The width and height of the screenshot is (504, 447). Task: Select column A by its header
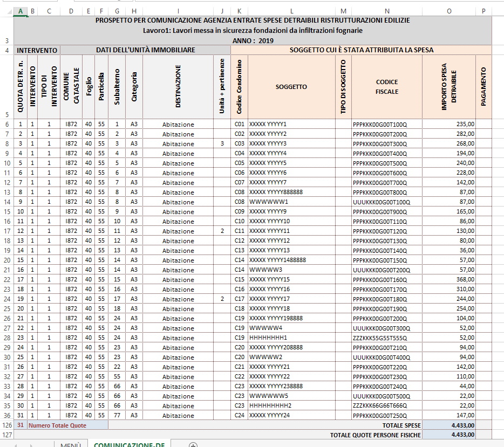(21, 11)
